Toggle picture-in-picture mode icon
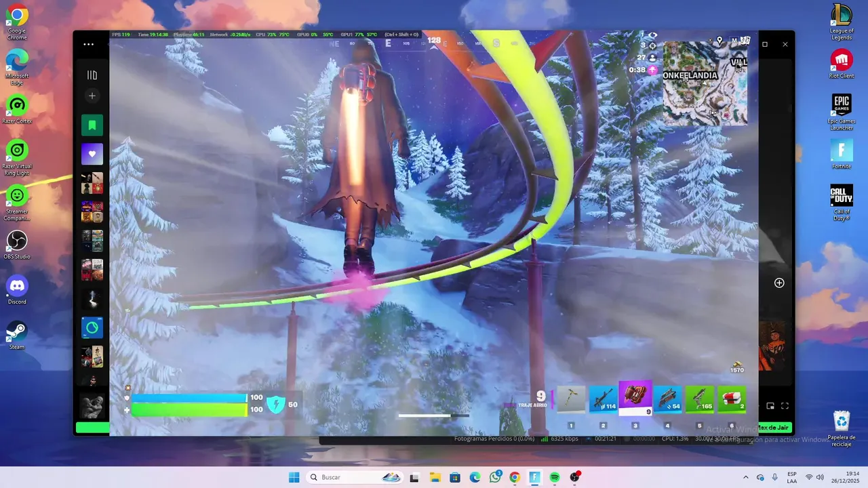Image resolution: width=868 pixels, height=488 pixels. [x=770, y=406]
